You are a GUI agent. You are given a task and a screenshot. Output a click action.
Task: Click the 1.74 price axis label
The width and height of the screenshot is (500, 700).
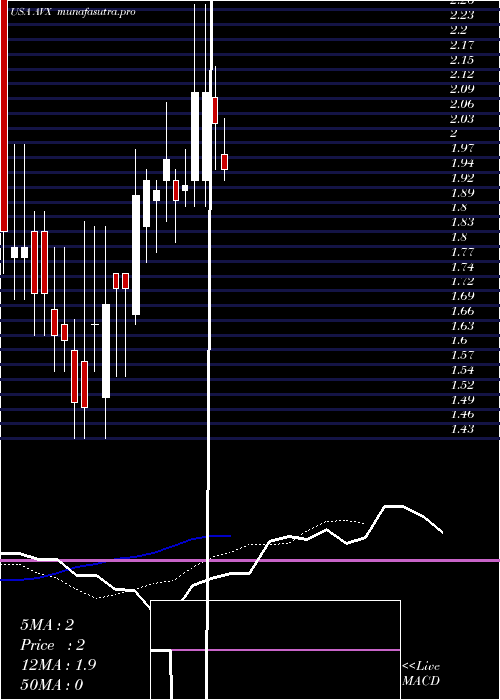[x=462, y=267]
